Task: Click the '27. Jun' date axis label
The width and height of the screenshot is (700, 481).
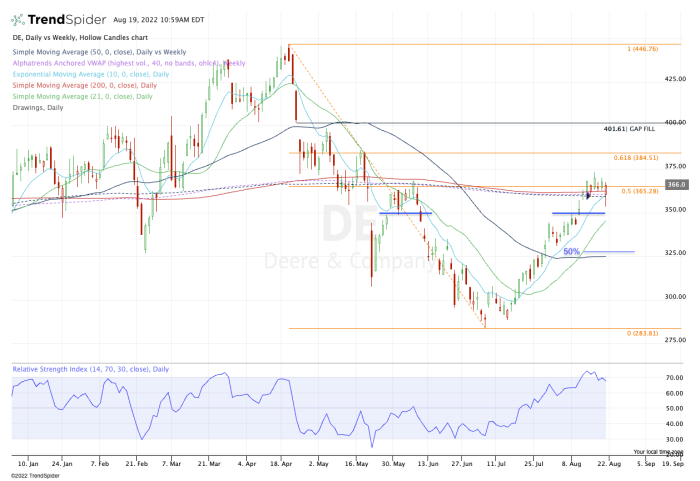Action: pos(462,464)
